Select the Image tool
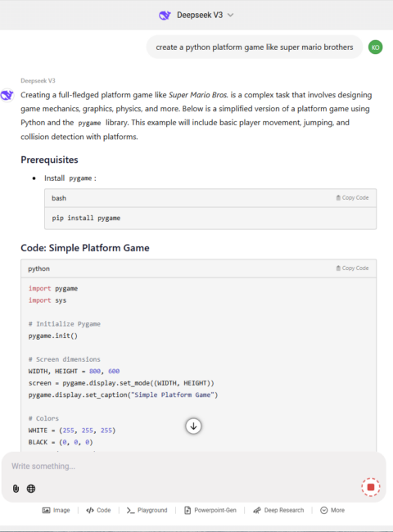The image size is (393, 532). (x=56, y=510)
